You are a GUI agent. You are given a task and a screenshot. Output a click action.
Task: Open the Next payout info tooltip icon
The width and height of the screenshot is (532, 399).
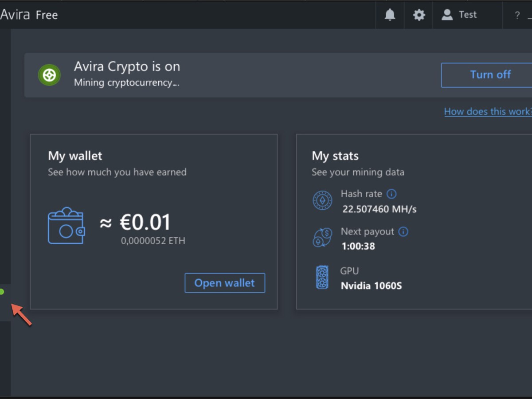(x=403, y=231)
